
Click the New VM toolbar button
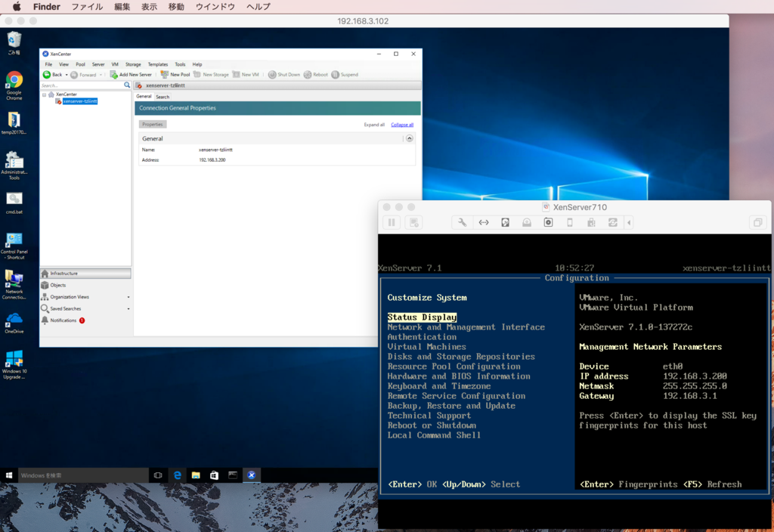click(x=246, y=75)
